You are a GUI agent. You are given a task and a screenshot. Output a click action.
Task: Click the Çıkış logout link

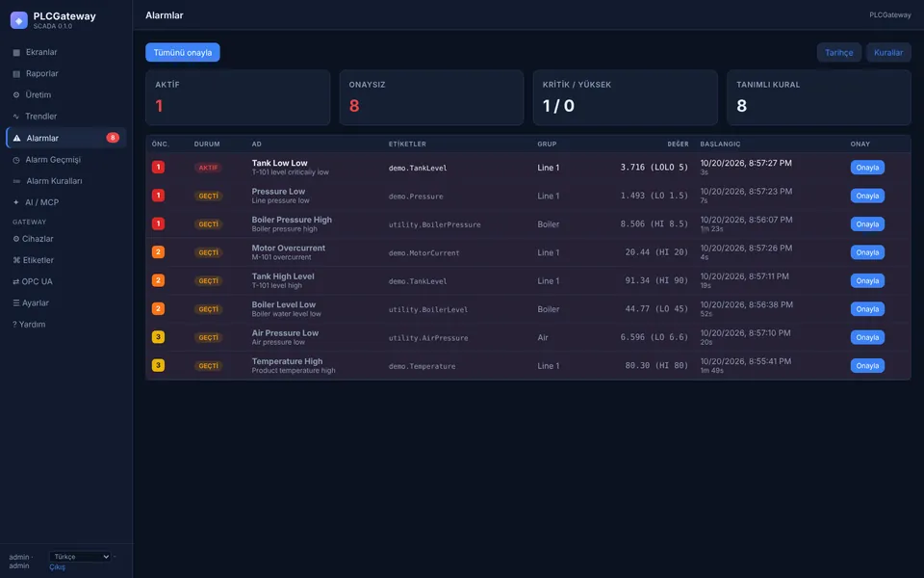click(57, 567)
